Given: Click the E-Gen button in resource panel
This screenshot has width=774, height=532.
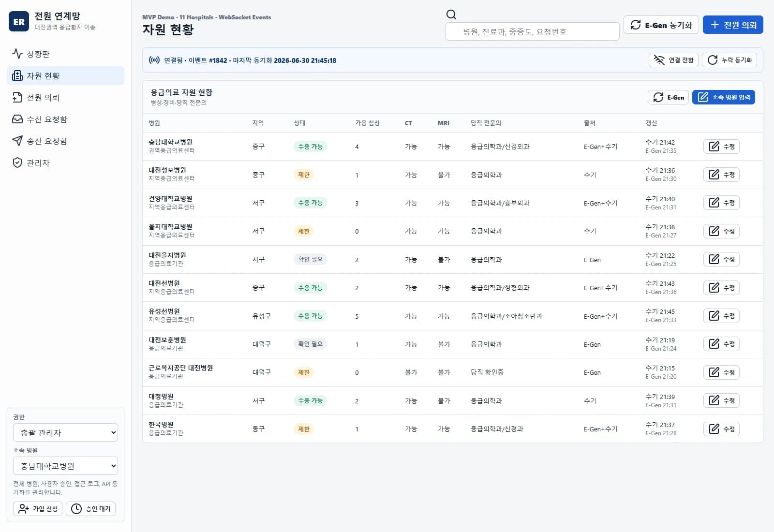Looking at the screenshot, I should [668, 97].
